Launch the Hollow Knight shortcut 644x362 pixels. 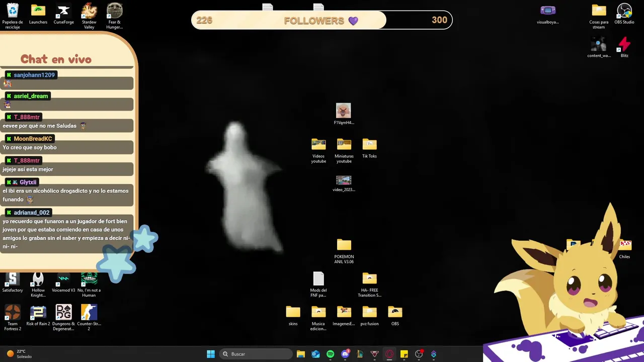click(x=38, y=284)
